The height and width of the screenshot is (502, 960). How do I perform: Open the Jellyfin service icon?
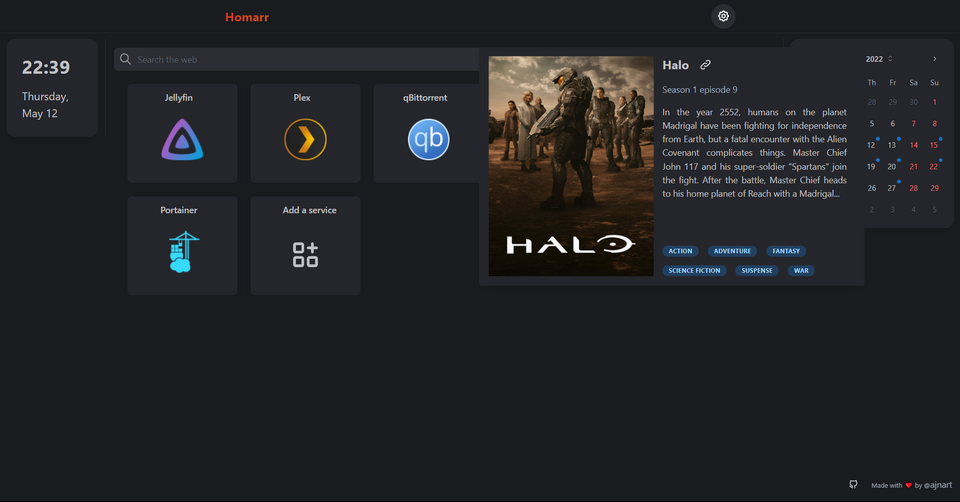point(182,139)
